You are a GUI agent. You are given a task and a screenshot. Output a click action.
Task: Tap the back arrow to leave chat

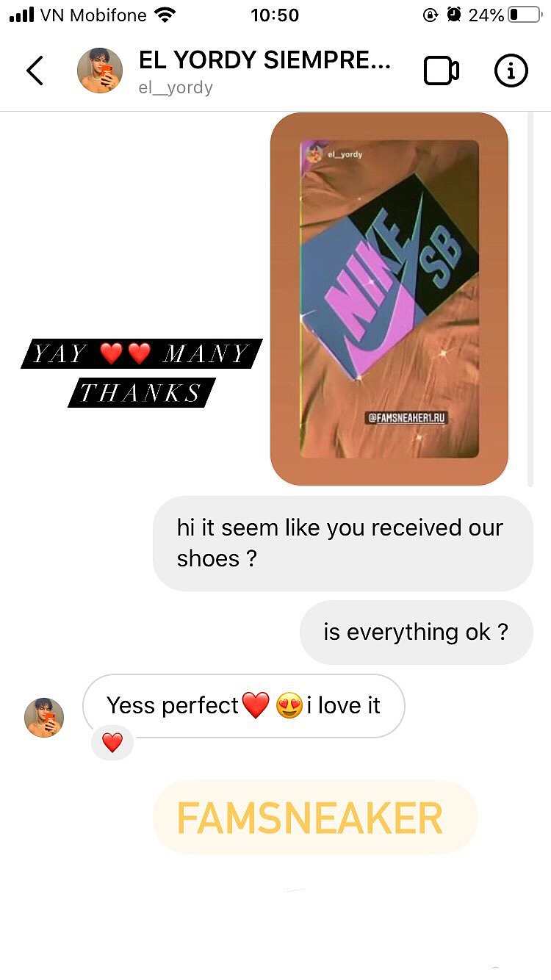[x=35, y=71]
